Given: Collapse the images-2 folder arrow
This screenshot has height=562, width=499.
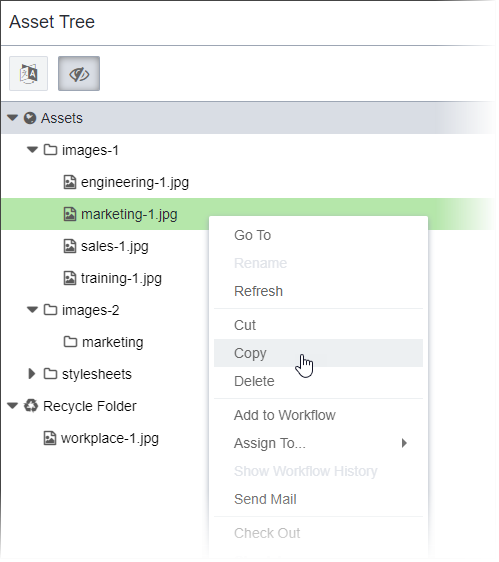Looking at the screenshot, I should point(33,310).
